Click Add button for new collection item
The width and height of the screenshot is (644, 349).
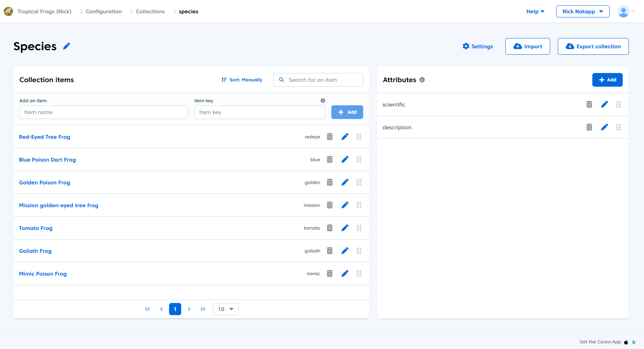347,112
